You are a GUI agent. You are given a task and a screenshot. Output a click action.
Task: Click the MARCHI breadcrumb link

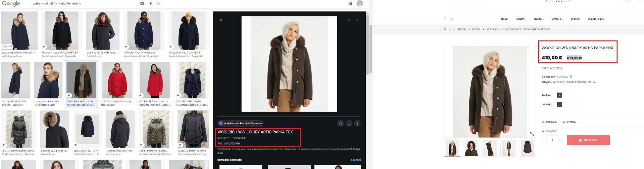point(461,30)
